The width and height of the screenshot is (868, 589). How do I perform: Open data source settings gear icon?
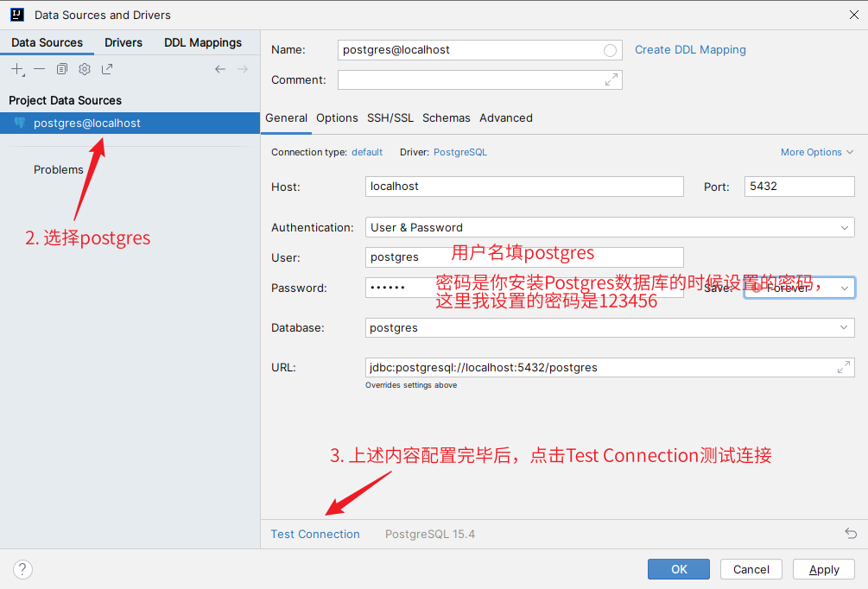point(85,69)
